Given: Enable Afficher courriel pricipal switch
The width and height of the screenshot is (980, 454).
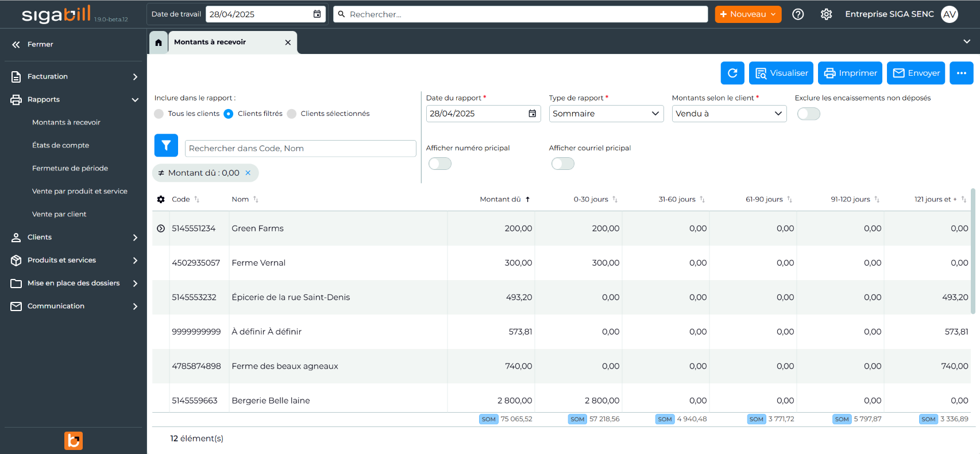Looking at the screenshot, I should 563,164.
